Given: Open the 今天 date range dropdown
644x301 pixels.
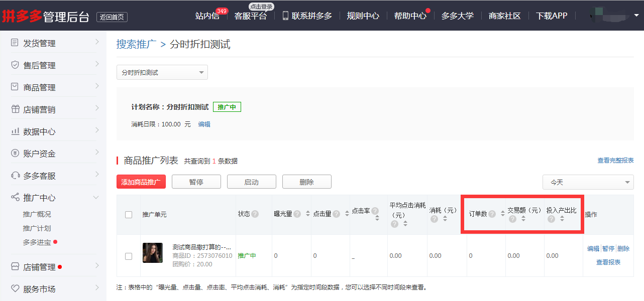Looking at the screenshot, I should tap(588, 182).
